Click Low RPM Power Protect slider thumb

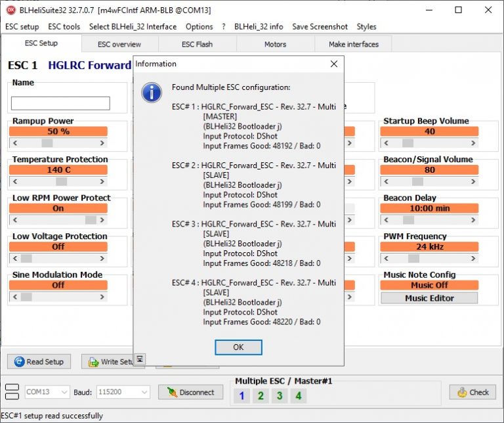click(x=91, y=219)
